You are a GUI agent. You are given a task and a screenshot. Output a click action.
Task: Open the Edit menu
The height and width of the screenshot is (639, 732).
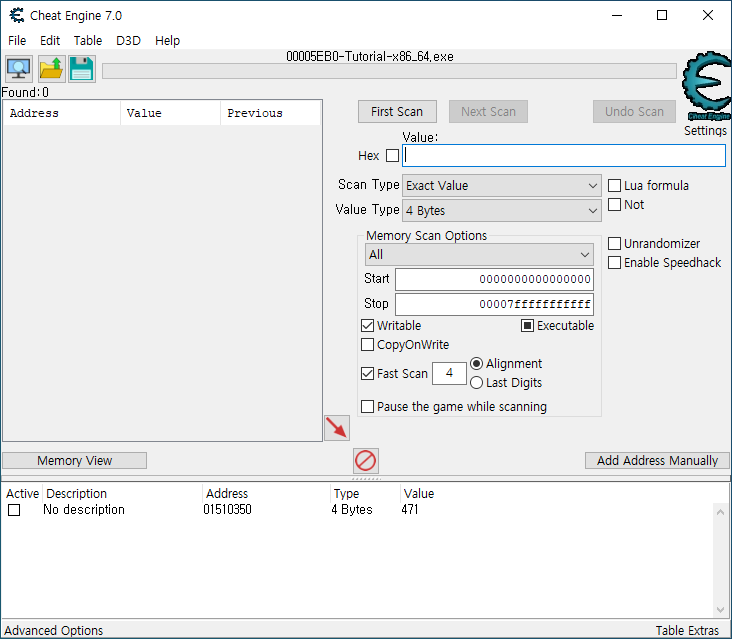point(50,41)
